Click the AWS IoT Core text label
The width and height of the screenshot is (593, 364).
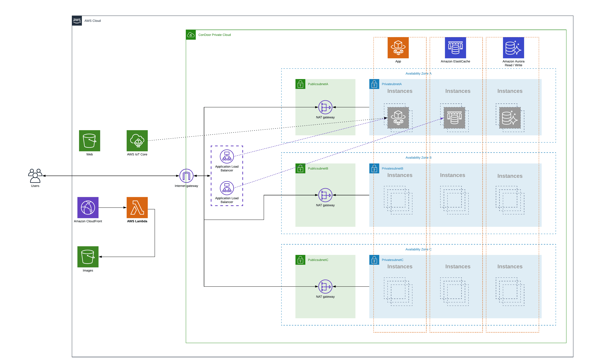pos(137,154)
